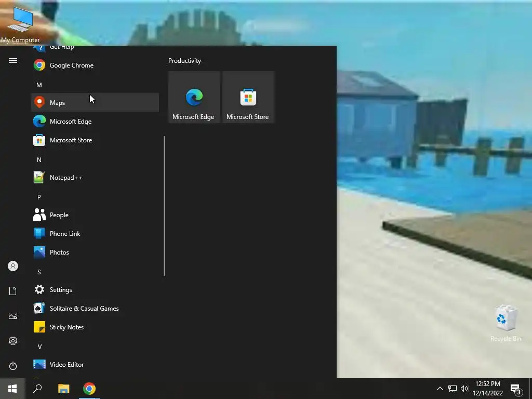Click the Power button in Start sidebar
The width and height of the screenshot is (532, 399).
click(13, 366)
